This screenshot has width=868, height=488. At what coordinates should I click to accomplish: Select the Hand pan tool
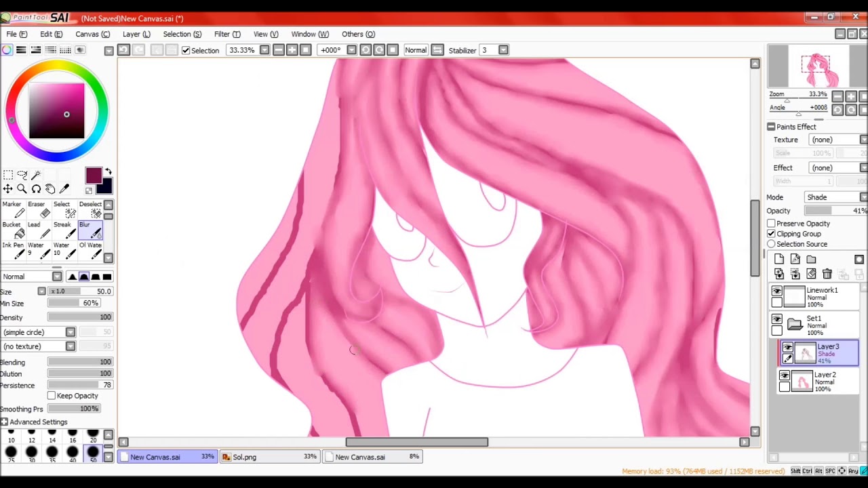pos(50,189)
